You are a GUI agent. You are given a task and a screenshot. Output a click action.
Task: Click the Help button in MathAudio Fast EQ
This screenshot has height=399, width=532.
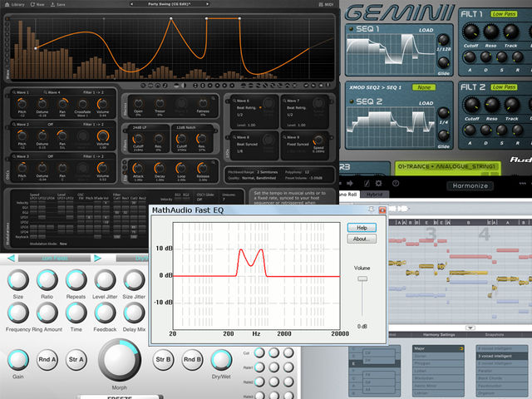(362, 227)
